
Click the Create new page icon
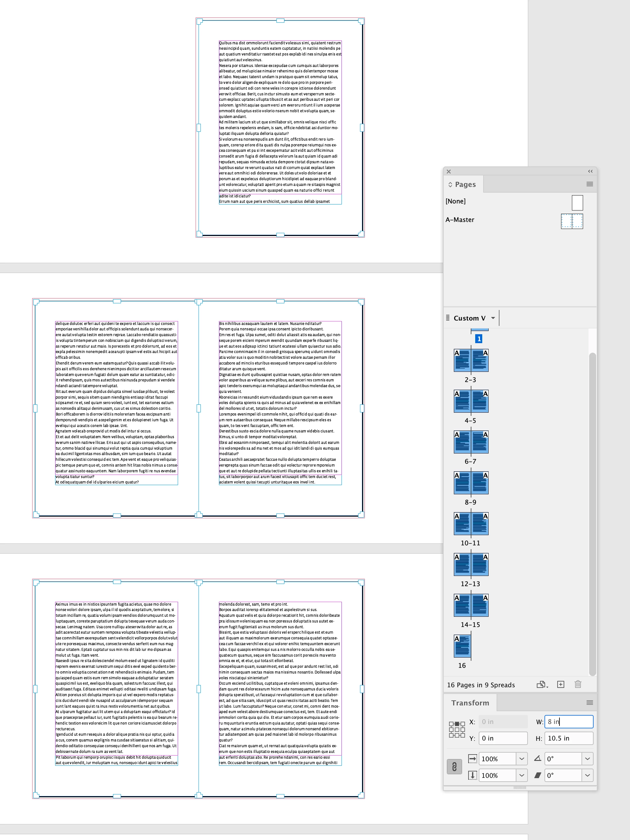click(x=560, y=684)
